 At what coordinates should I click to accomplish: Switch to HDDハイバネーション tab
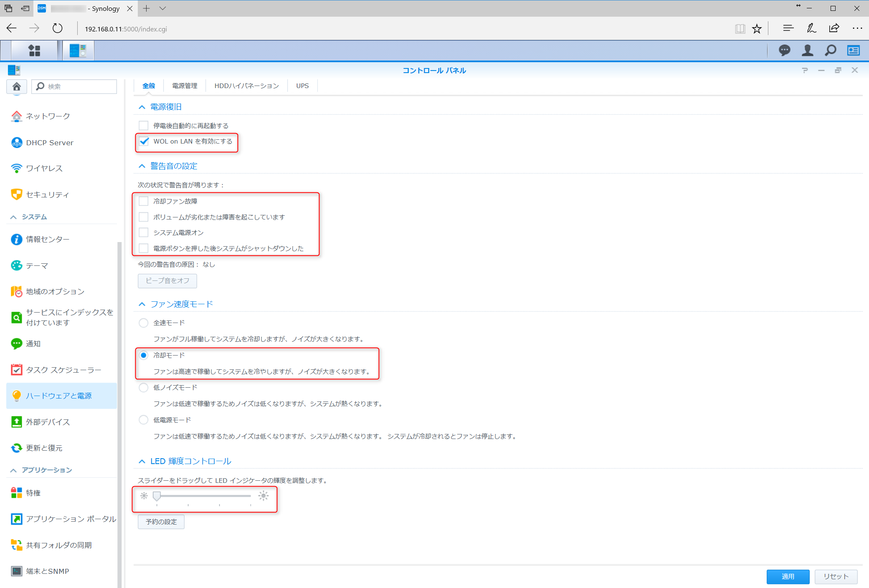click(246, 86)
